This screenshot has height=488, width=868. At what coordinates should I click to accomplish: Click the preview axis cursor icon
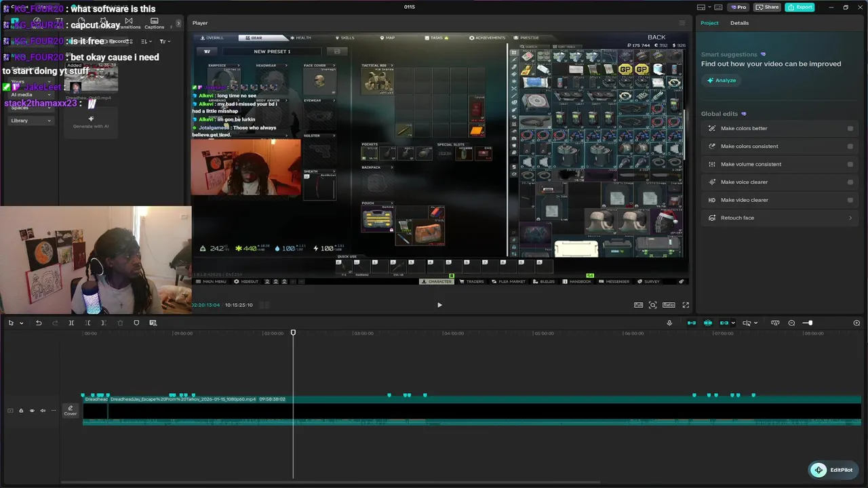(746, 323)
